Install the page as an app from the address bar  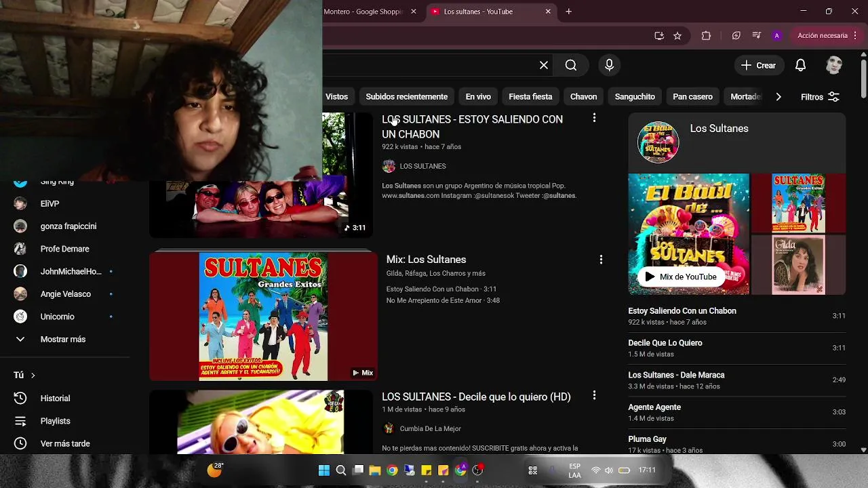[659, 36]
